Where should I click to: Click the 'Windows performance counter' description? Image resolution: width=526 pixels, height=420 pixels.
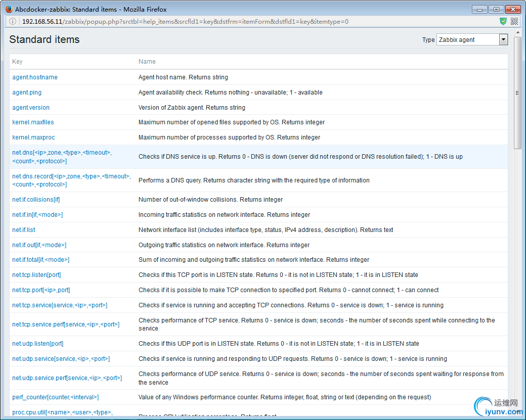click(285, 397)
